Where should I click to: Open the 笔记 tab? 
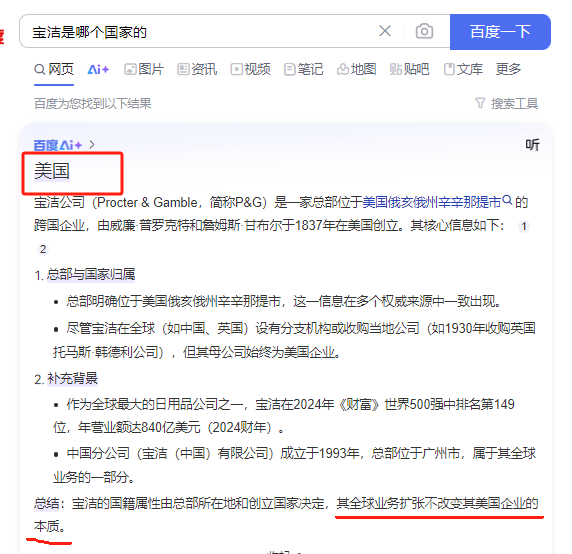pos(304,69)
